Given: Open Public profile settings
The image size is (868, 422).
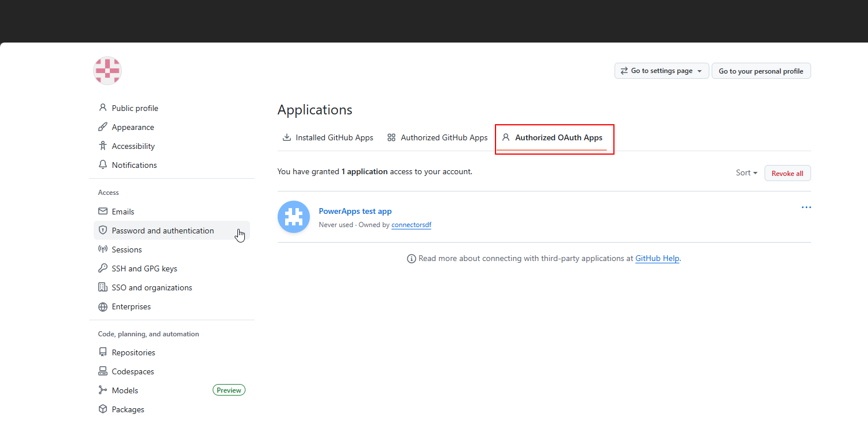Looking at the screenshot, I should pyautogui.click(x=172, y=108).
